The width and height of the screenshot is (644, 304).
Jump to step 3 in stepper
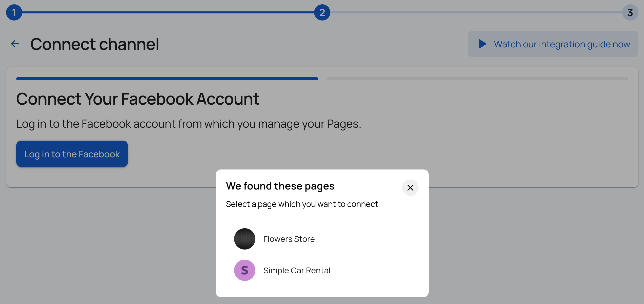point(630,12)
